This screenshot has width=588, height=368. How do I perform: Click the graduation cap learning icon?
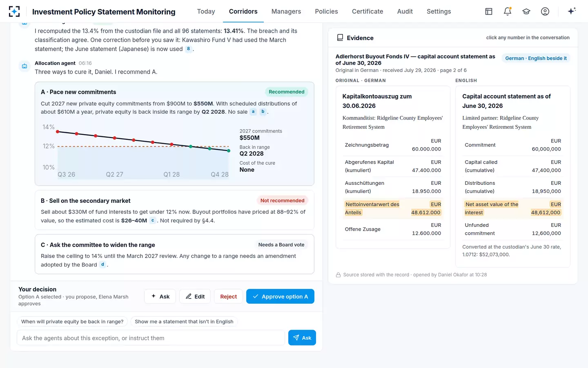pyautogui.click(x=526, y=11)
